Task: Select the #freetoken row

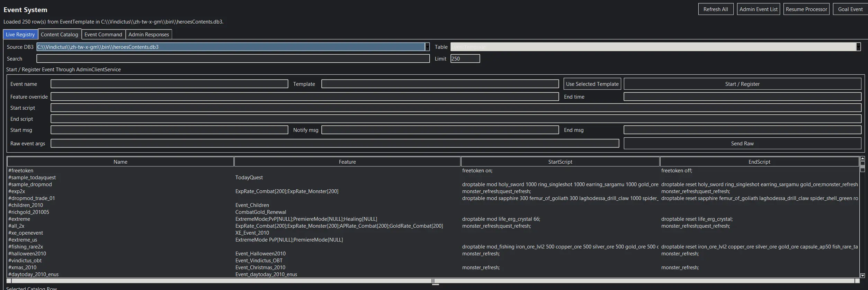Action: click(x=433, y=171)
